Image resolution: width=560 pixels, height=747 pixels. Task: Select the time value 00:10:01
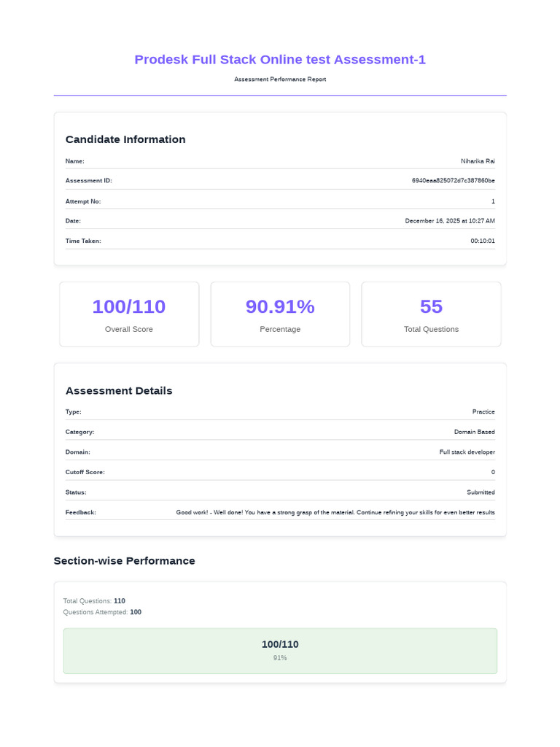tap(483, 241)
